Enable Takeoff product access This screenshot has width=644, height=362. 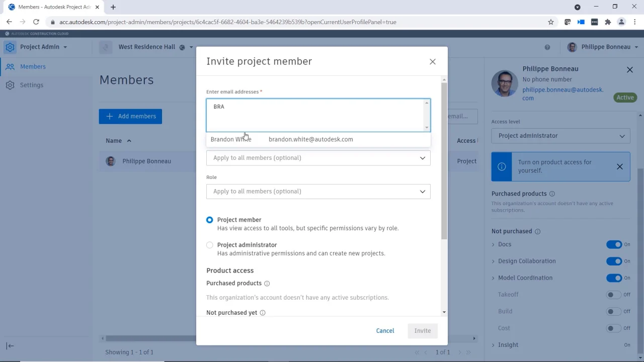pyautogui.click(x=614, y=295)
